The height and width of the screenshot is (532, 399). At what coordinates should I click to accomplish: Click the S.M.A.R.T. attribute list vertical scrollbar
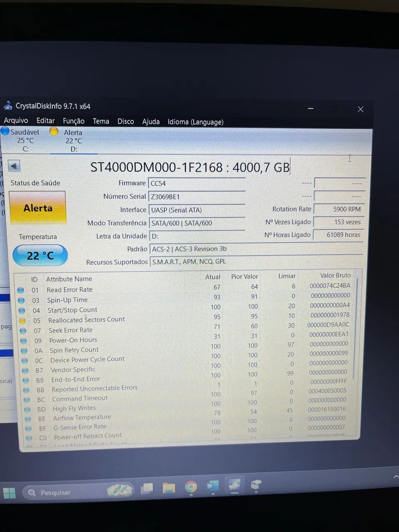pos(356,328)
